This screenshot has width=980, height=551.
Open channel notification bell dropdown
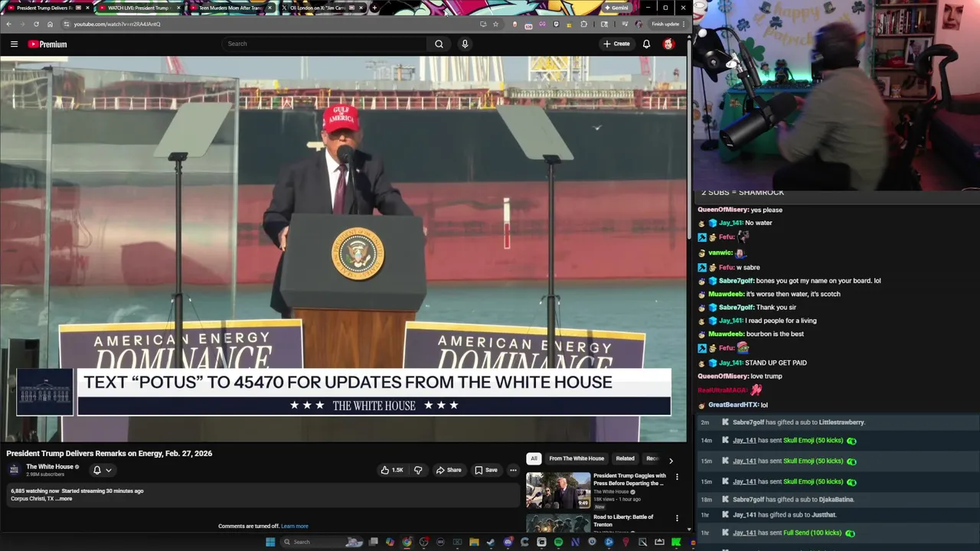[x=102, y=470]
